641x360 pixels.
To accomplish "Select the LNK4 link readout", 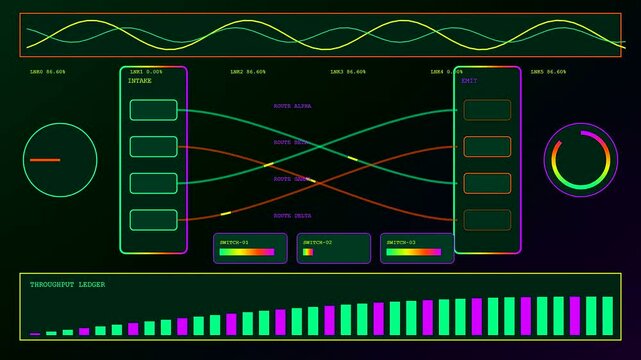I will (446, 72).
